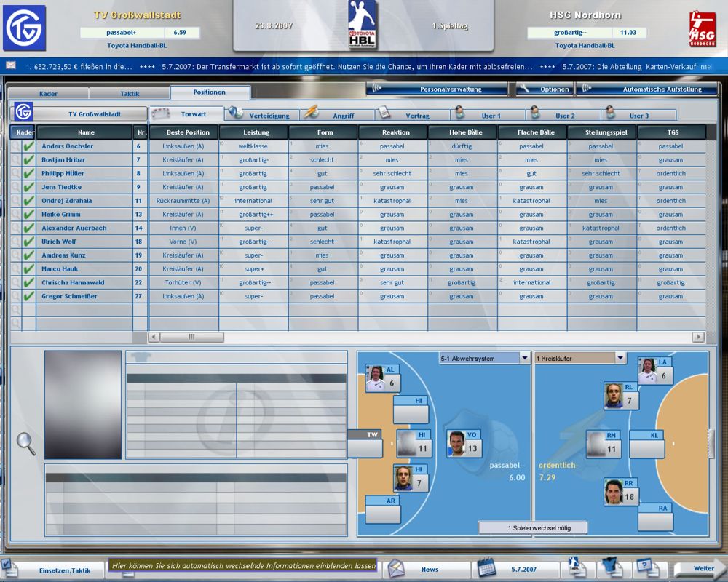This screenshot has height=582, width=728.
Task: Open the Optionen menu
Action: tap(546, 89)
